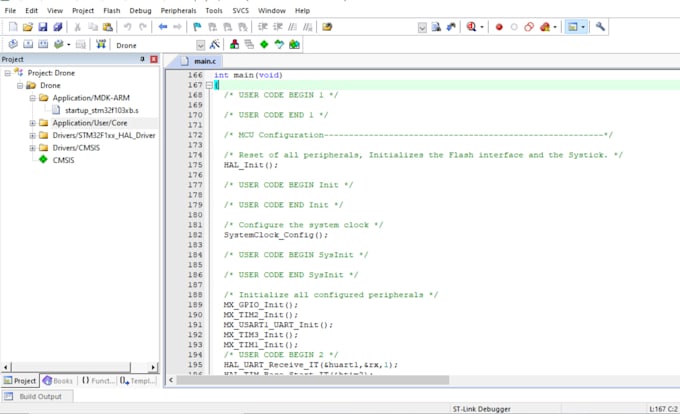Open the Project menu
Image resolution: width=680 pixels, height=414 pixels.
(83, 10)
